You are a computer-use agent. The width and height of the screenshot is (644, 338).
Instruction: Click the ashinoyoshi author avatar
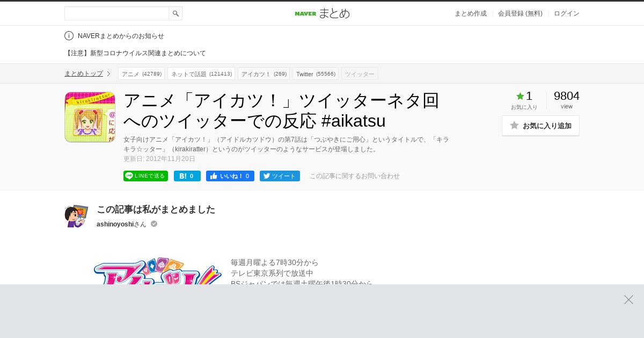click(x=76, y=216)
